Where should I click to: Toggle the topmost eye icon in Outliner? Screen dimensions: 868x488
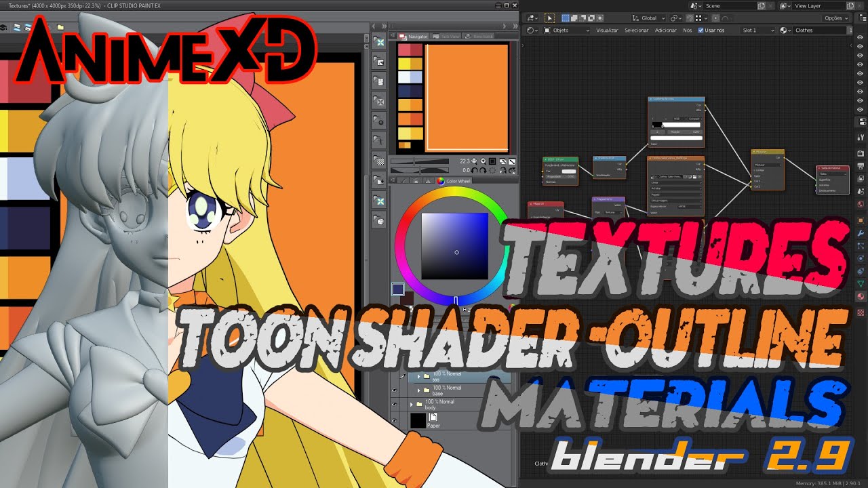point(861,37)
